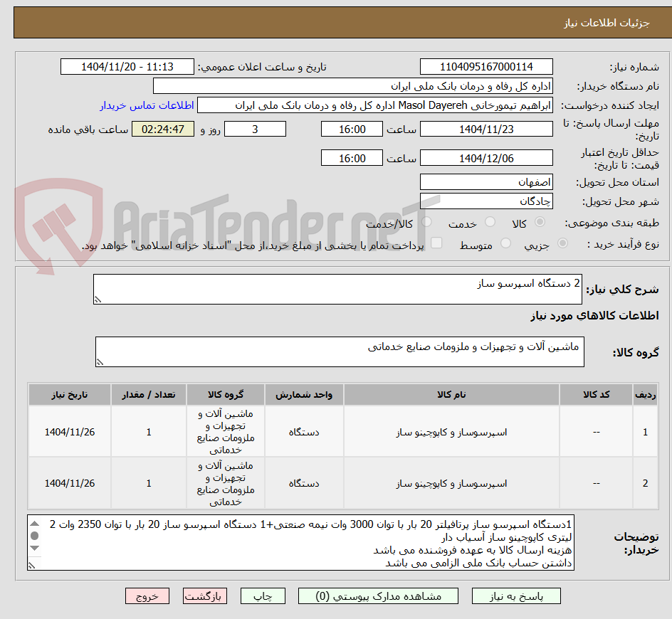Click remaining time countdown 02:24:47
The height and width of the screenshot is (619, 672).
pyautogui.click(x=163, y=129)
